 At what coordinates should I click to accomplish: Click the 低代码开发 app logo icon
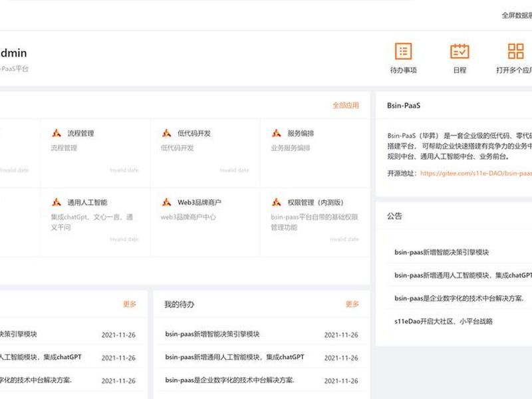pyautogui.click(x=166, y=133)
